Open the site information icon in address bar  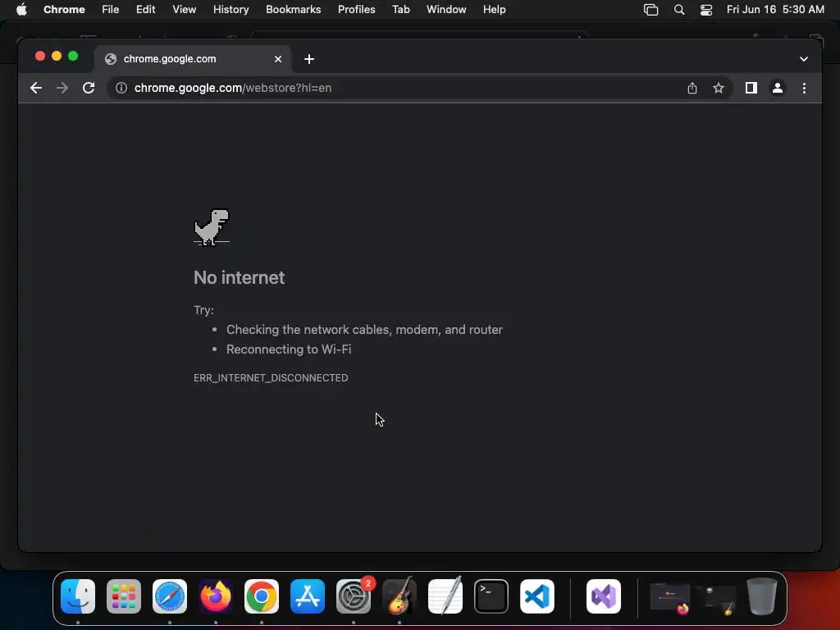(121, 88)
